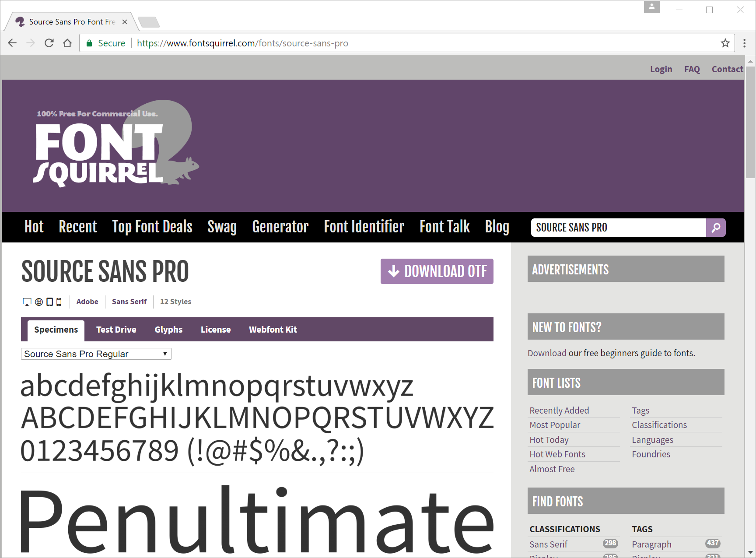Open Top Font Deals in navigation
The image size is (756, 558).
point(152,227)
